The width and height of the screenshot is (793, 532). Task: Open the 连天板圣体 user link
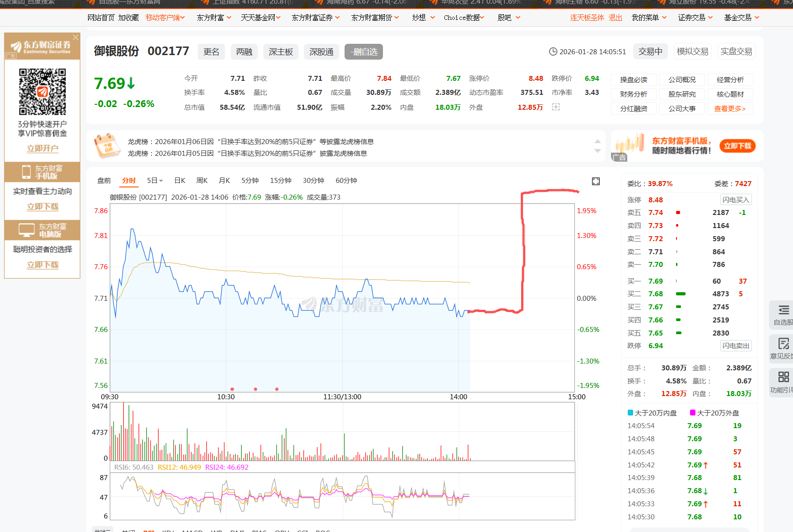coord(587,18)
